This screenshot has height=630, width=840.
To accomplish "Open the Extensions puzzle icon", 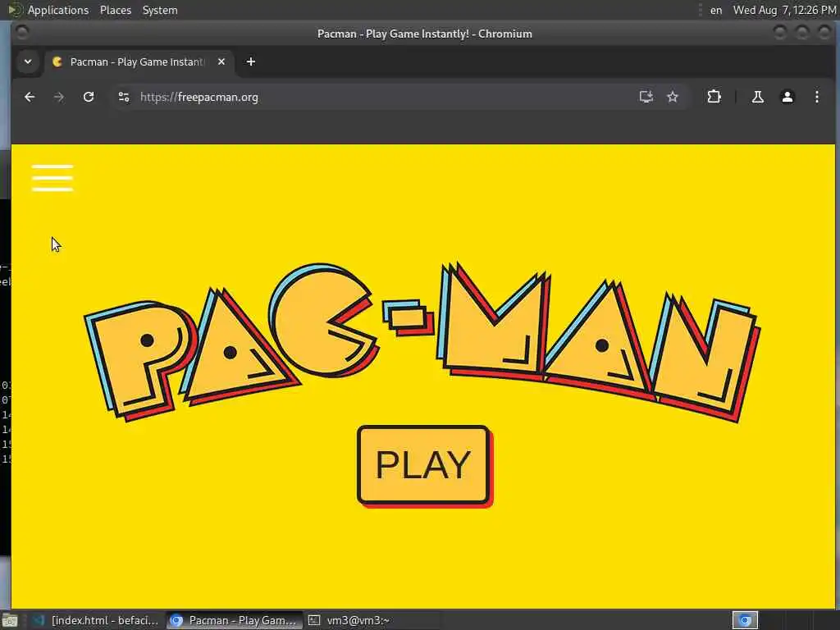I will (714, 97).
